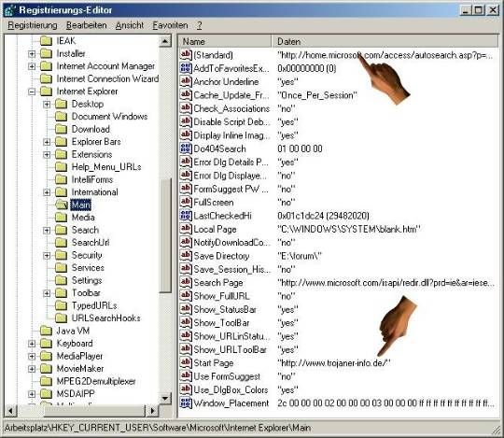The width and height of the screenshot is (504, 438).
Task: Click the binary icon for Window_Placement
Action: [186, 403]
